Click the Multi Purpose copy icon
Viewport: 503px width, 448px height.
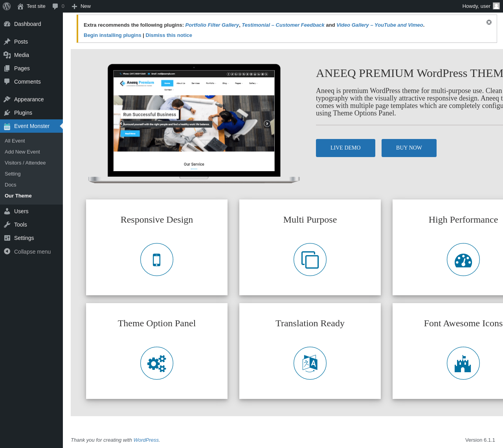pos(310,260)
